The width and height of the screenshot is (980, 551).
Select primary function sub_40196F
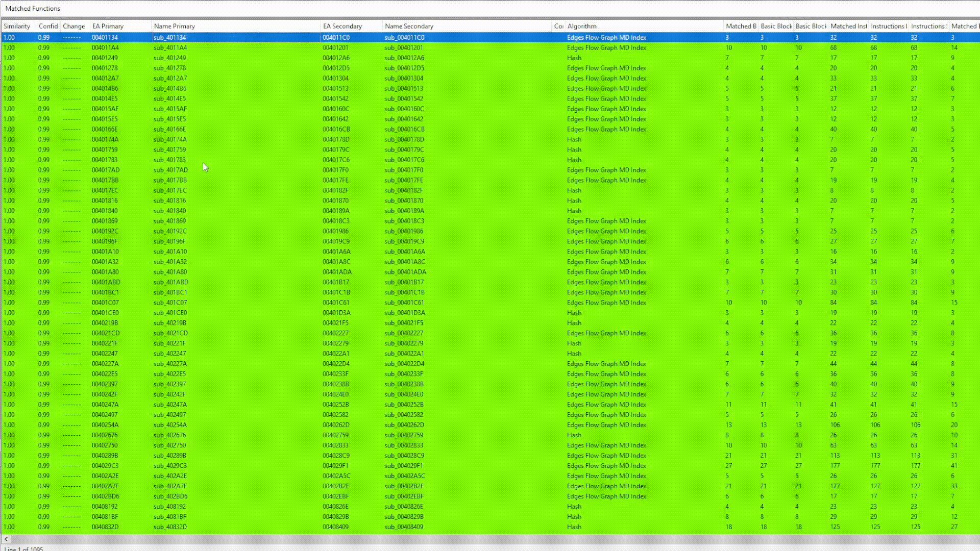(x=169, y=241)
